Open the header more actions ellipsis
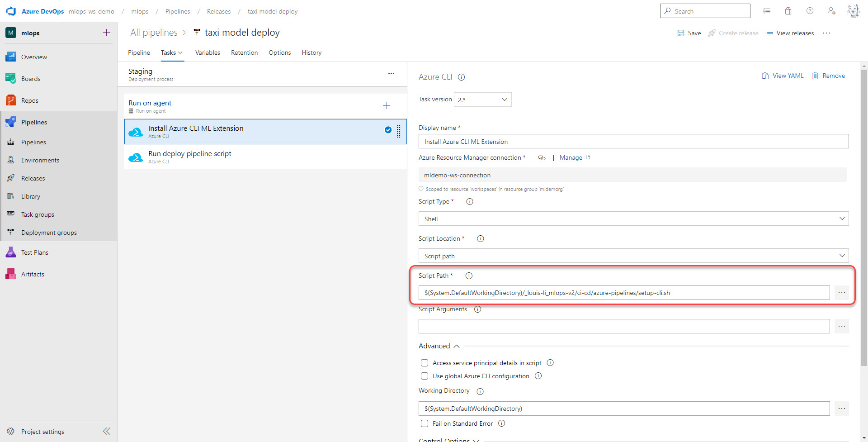868x442 pixels. coord(826,33)
